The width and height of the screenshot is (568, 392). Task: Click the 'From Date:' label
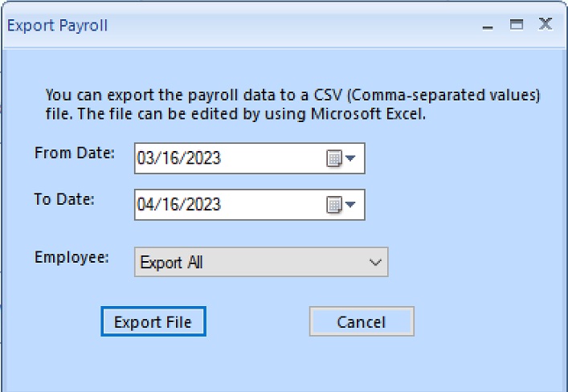coord(75,153)
